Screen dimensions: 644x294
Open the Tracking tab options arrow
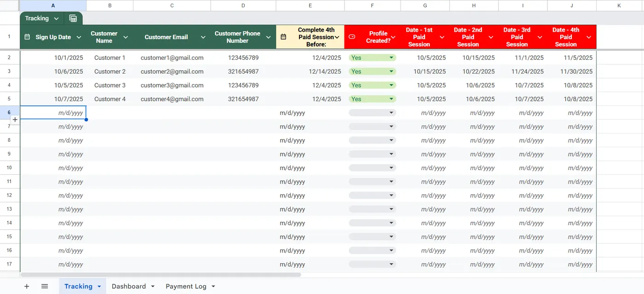pyautogui.click(x=99, y=287)
